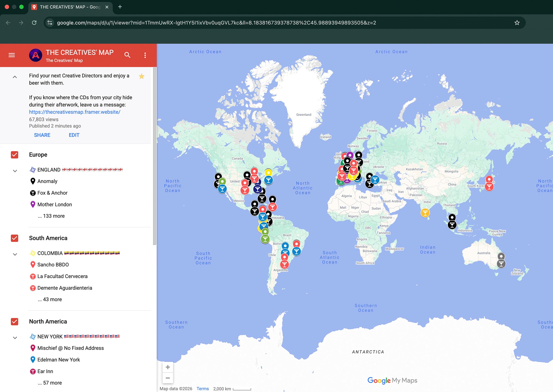The image size is (553, 392).
Task: Open the three-dot options menu in the header
Action: click(x=145, y=55)
